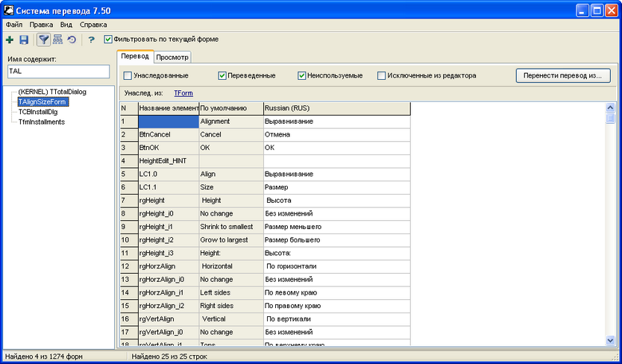Click 'Название элемента' column header

(169, 108)
